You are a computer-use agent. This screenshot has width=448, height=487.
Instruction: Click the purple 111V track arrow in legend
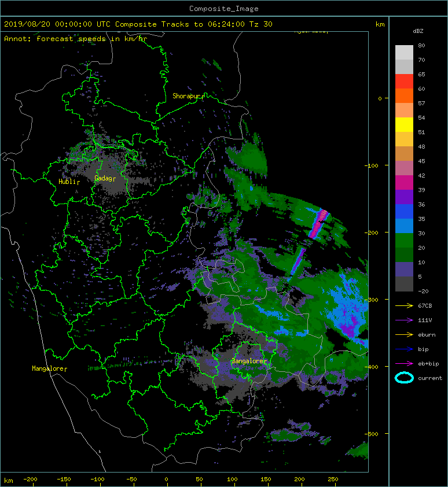tap(404, 320)
